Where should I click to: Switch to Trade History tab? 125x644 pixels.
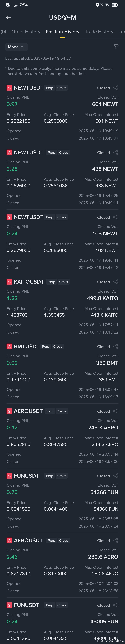[99, 32]
